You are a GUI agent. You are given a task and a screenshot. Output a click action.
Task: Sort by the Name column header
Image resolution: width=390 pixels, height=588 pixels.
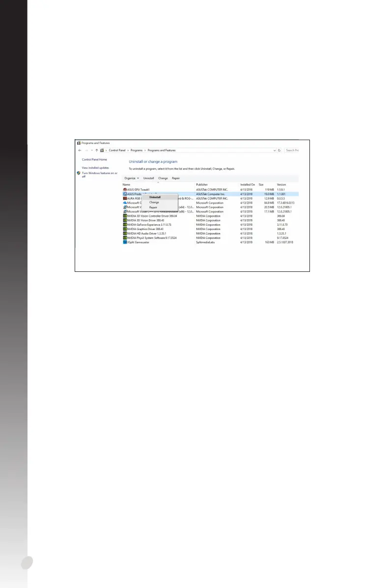click(126, 185)
